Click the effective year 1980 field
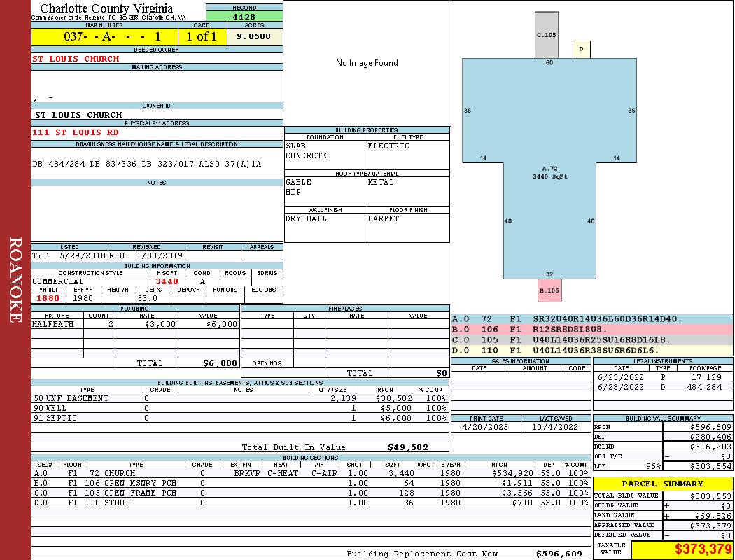The width and height of the screenshot is (735, 560). pos(83,298)
